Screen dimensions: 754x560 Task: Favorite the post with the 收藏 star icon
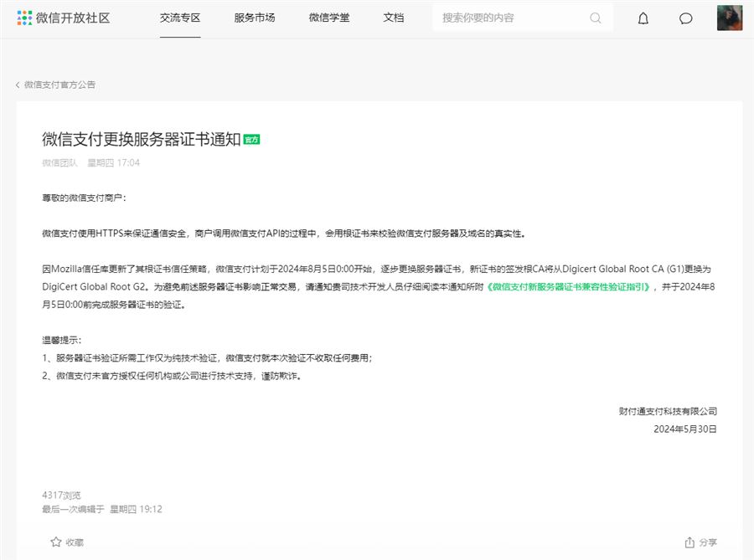coord(56,542)
